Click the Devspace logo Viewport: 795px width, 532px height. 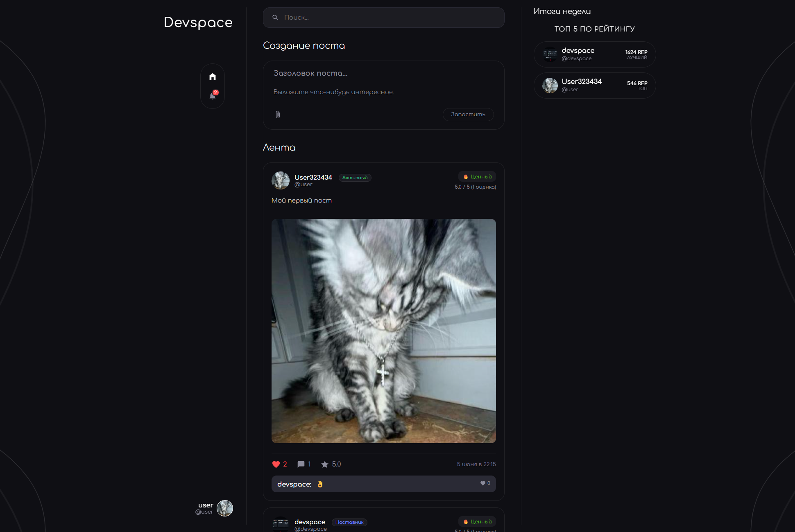tap(198, 23)
